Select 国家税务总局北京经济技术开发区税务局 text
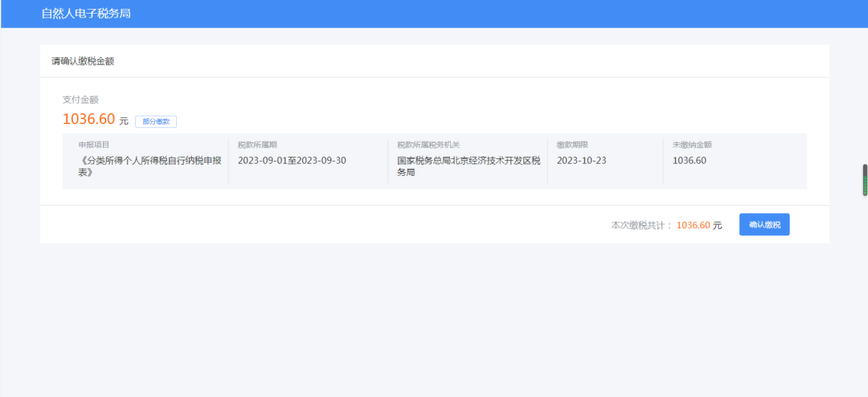This screenshot has height=397, width=868. 469,166
